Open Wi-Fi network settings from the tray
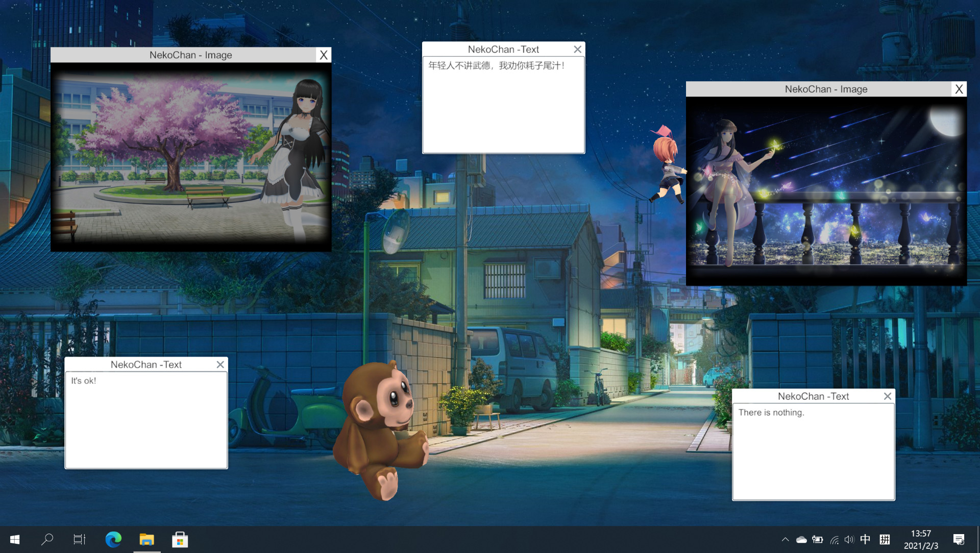980x553 pixels. [834, 539]
